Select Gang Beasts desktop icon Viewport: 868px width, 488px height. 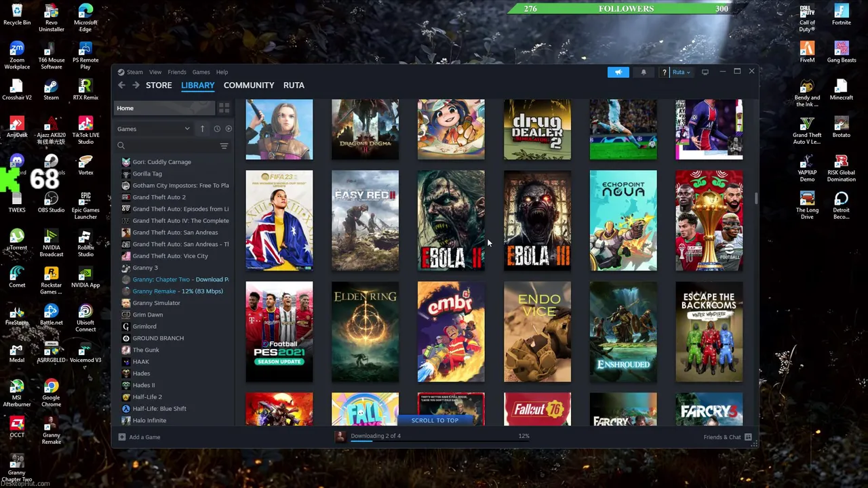pyautogui.click(x=842, y=52)
